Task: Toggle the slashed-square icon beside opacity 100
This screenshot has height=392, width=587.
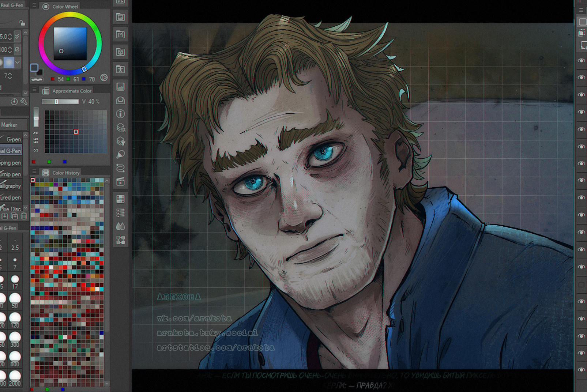Action: 17,49
